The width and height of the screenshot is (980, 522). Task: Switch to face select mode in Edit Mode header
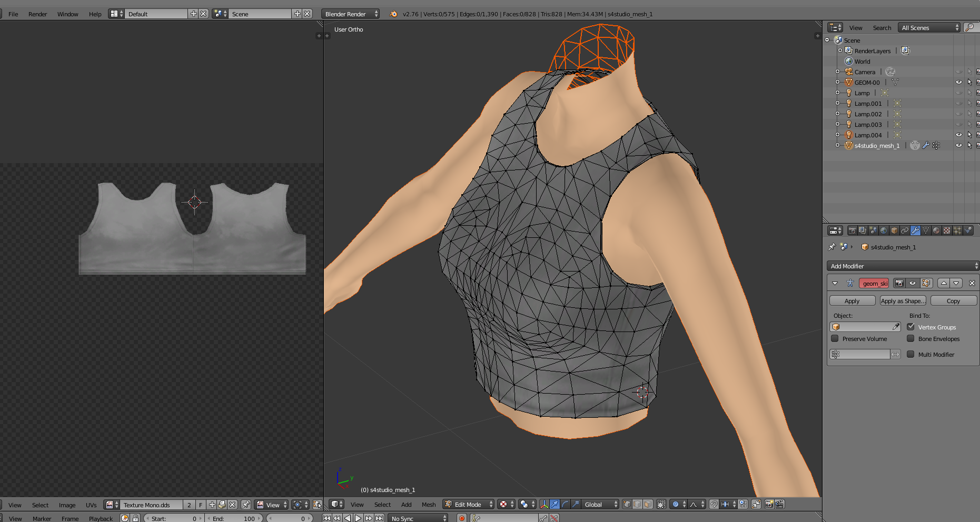click(x=648, y=504)
